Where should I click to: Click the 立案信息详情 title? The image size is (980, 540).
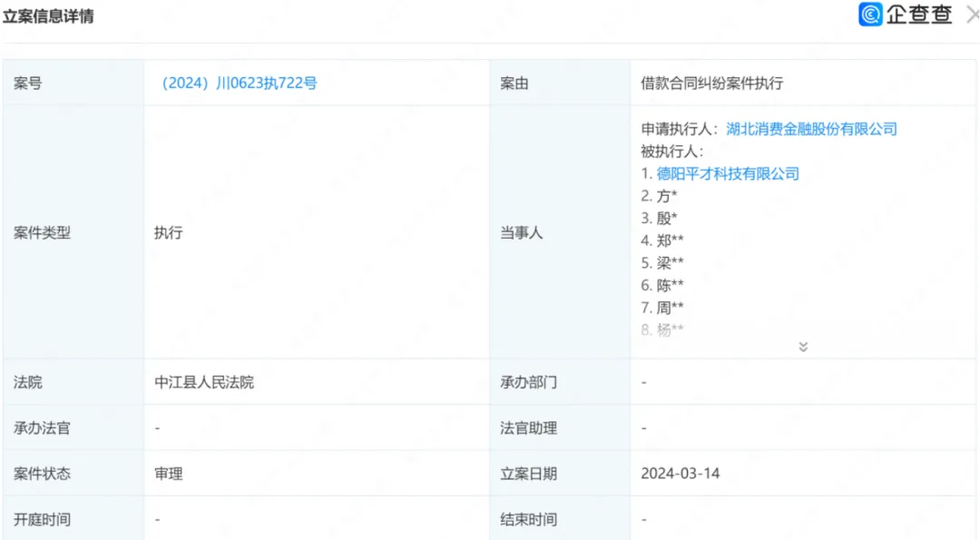(48, 16)
